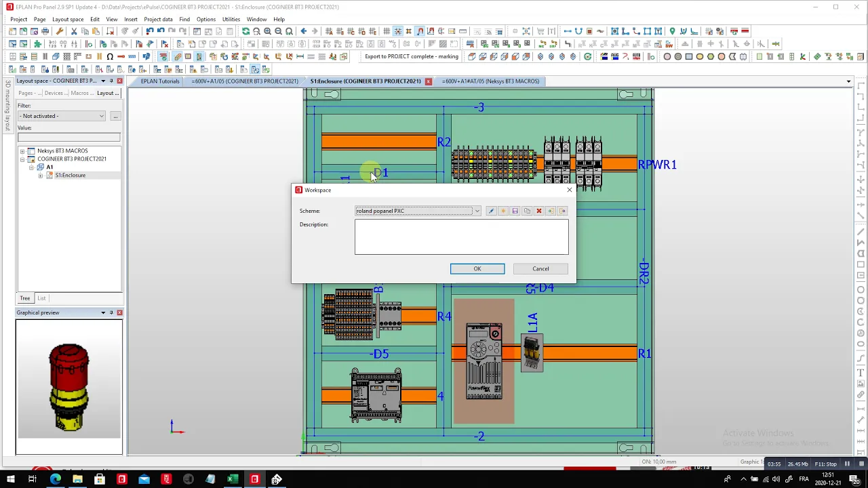Collapse the COGINEER BT3 PROJECT2021 tree node

click(22, 159)
